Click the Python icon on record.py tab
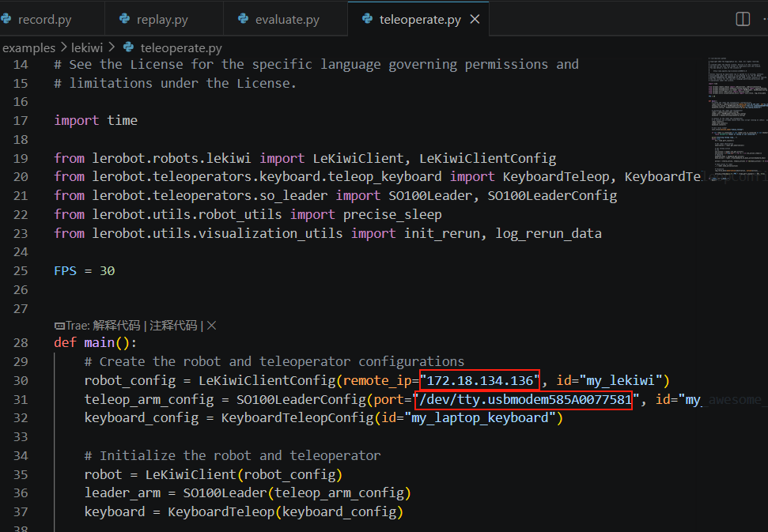768x532 pixels. click(x=6, y=19)
